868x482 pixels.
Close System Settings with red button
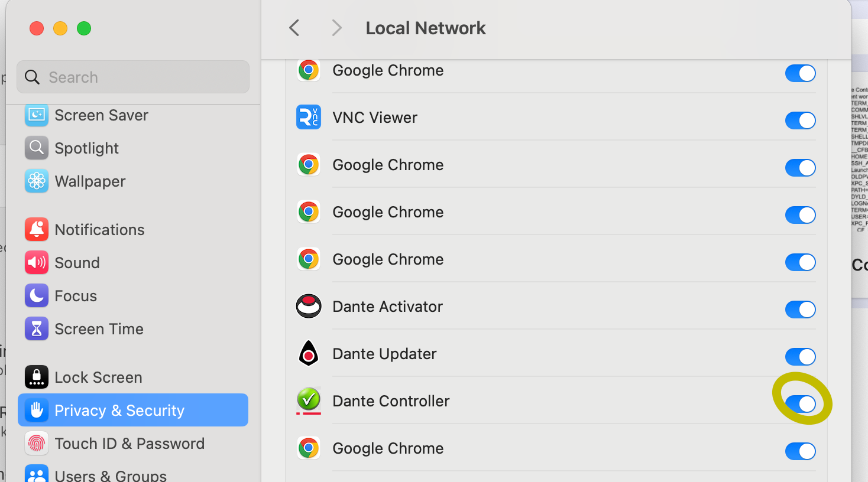37,28
